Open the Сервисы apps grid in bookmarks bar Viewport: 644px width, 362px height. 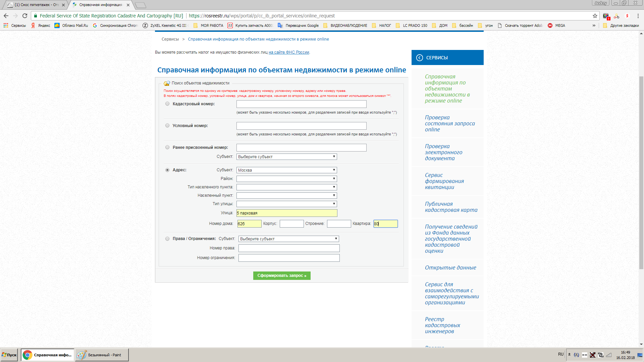coord(15,25)
